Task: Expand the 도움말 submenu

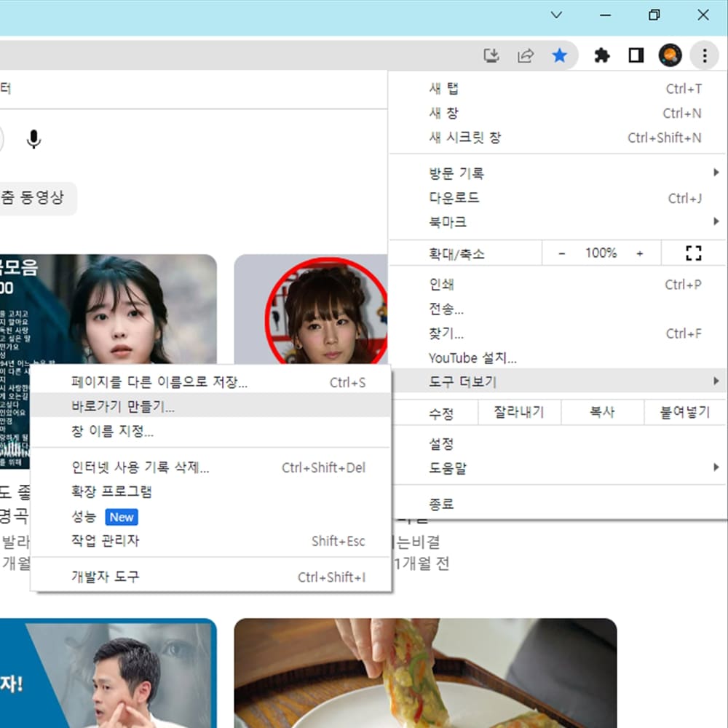Action: 716,468
